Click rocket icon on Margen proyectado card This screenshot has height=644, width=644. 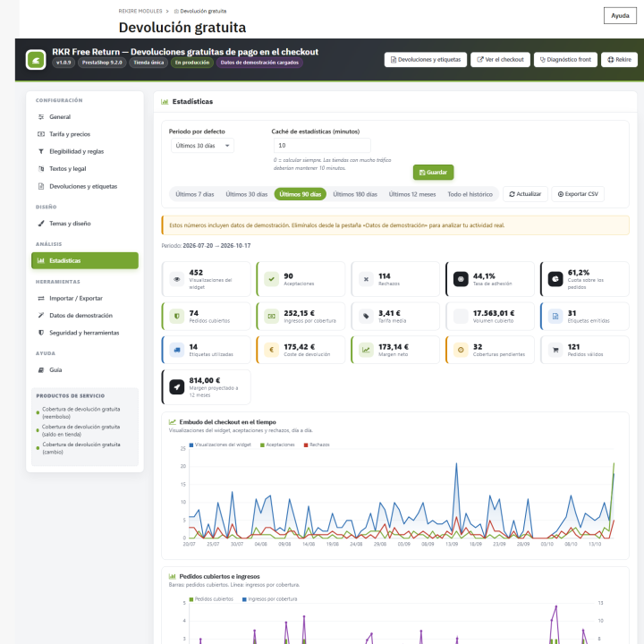pos(177,387)
